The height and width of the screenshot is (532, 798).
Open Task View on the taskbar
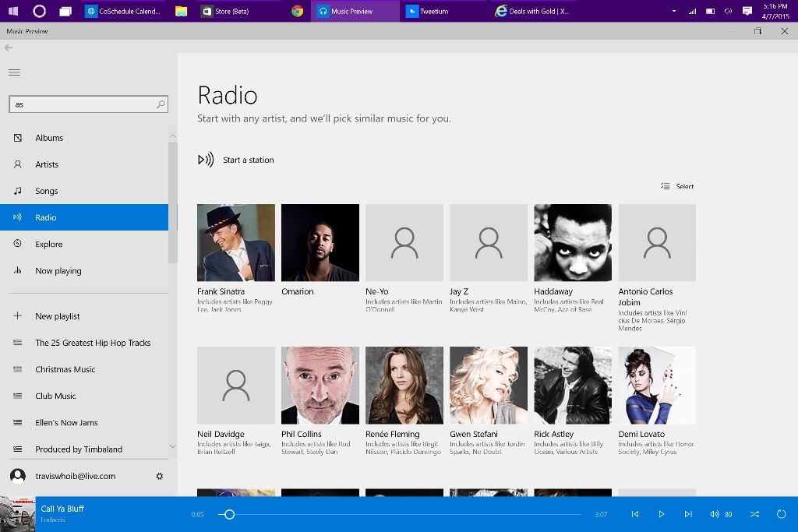pos(65,11)
